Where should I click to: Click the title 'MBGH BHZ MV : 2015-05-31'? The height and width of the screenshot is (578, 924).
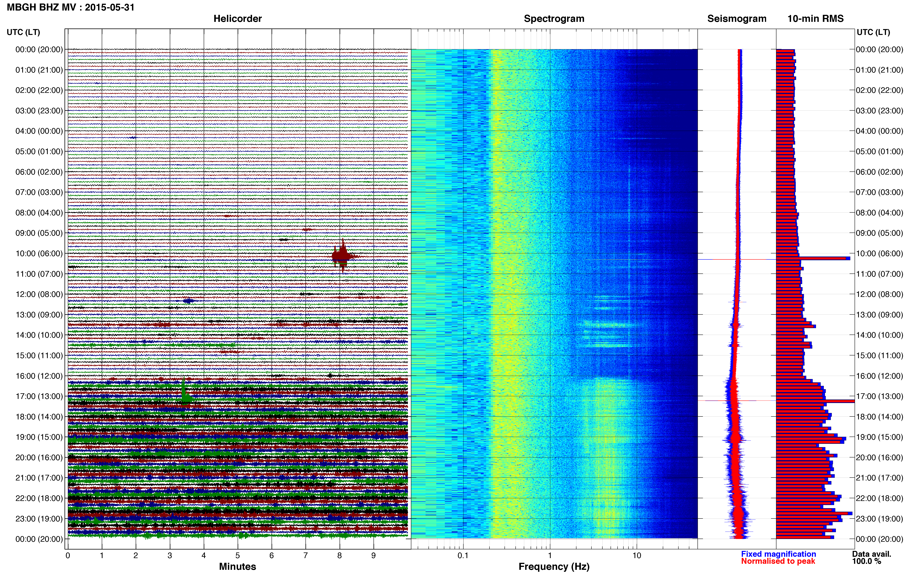pos(71,7)
